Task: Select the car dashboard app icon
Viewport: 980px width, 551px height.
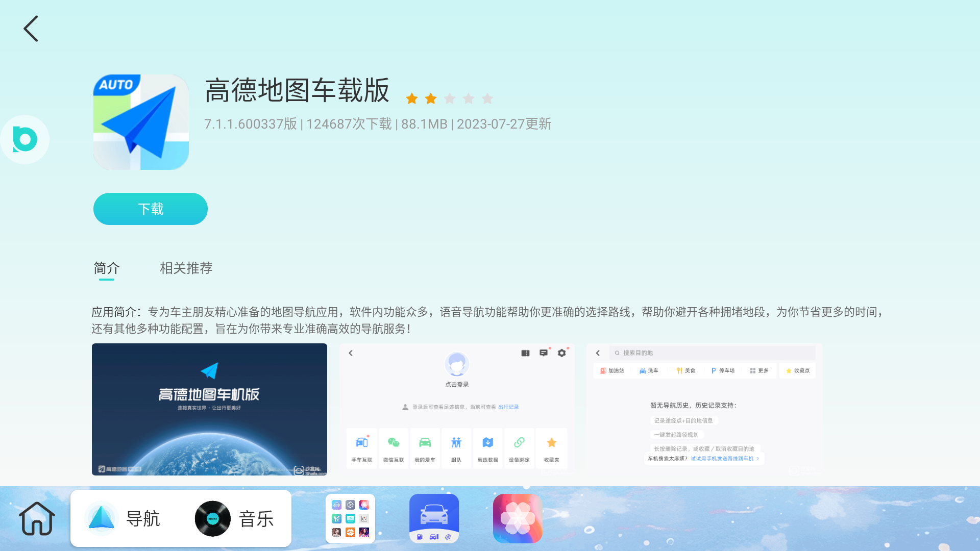Action: click(433, 518)
